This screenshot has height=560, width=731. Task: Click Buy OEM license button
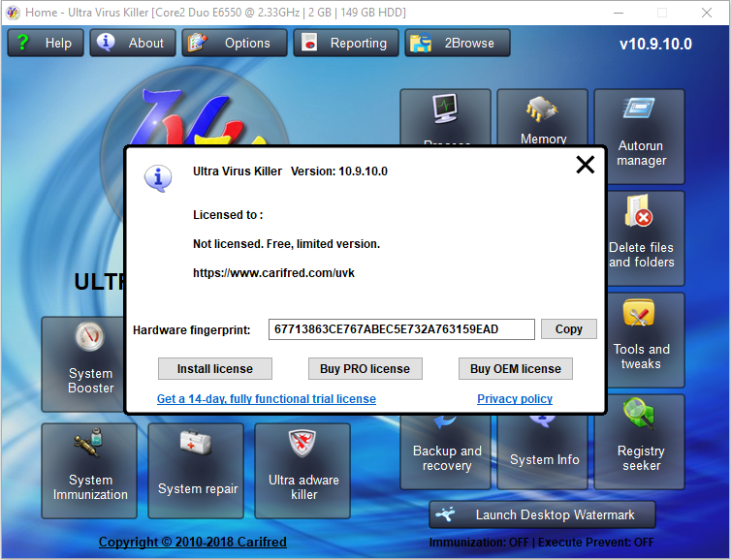pos(516,368)
